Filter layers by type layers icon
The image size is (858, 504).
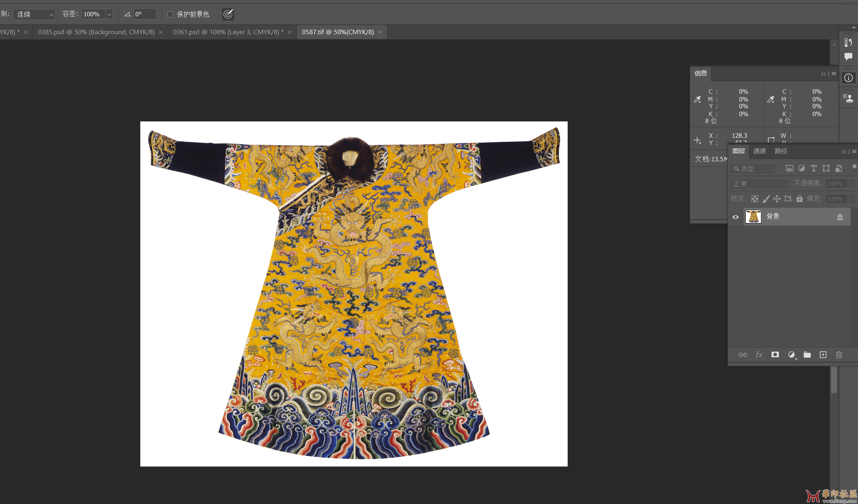pos(814,168)
